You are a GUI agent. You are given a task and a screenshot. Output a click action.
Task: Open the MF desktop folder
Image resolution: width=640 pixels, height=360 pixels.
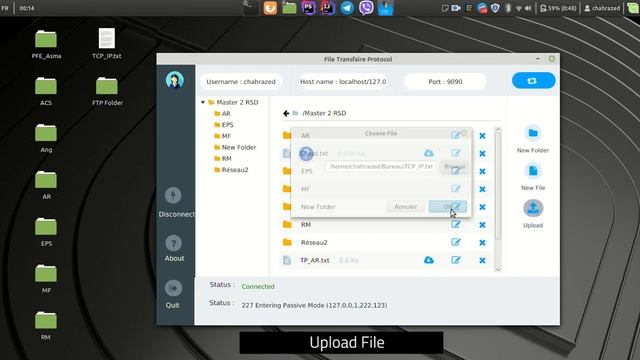click(46, 280)
